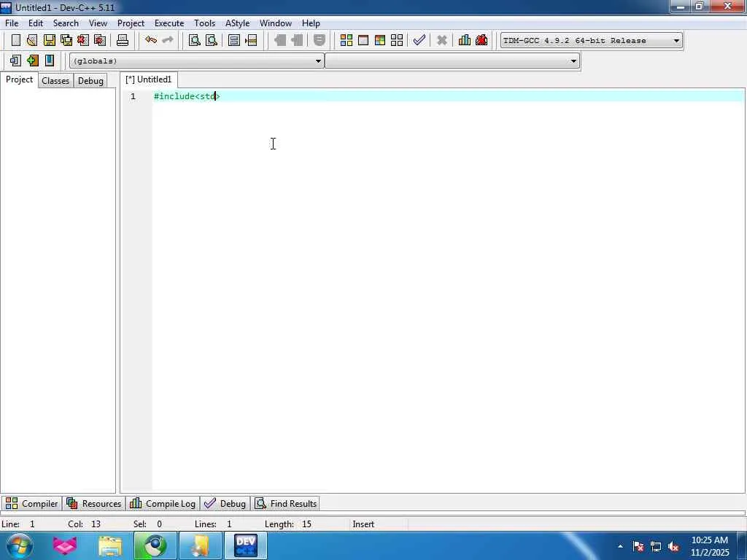The height and width of the screenshot is (560, 747).
Task: Click the #include<std> code line
Action: tap(187, 97)
